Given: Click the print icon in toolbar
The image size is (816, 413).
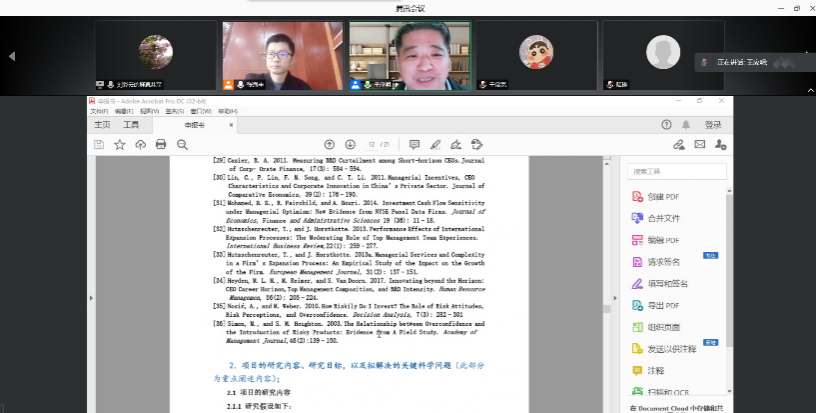Looking at the screenshot, I should point(161,145).
